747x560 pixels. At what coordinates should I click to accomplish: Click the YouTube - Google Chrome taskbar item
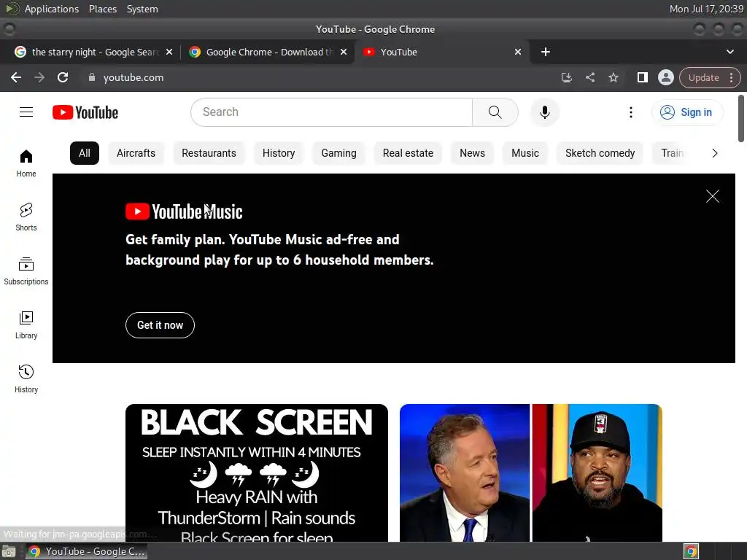click(x=86, y=551)
